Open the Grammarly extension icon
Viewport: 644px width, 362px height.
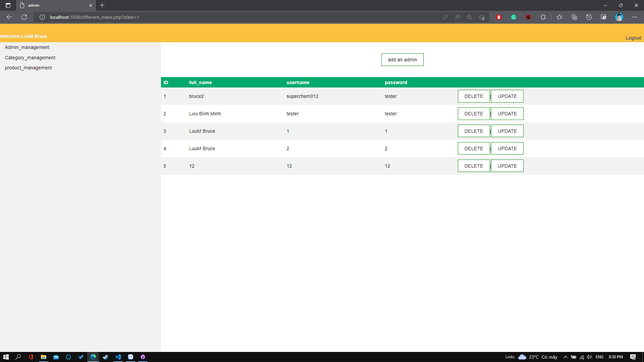click(x=514, y=17)
